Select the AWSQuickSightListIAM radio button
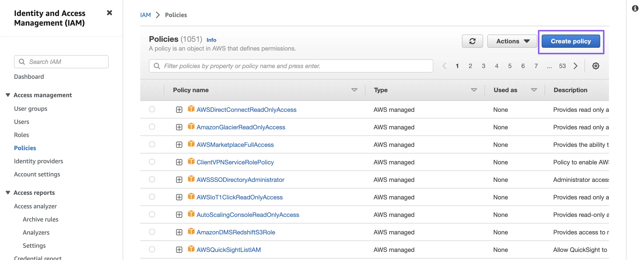644x260 pixels. [x=152, y=249]
